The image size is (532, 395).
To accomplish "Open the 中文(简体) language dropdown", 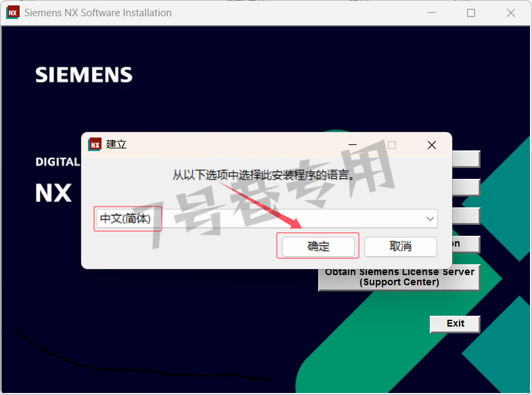I will [267, 218].
